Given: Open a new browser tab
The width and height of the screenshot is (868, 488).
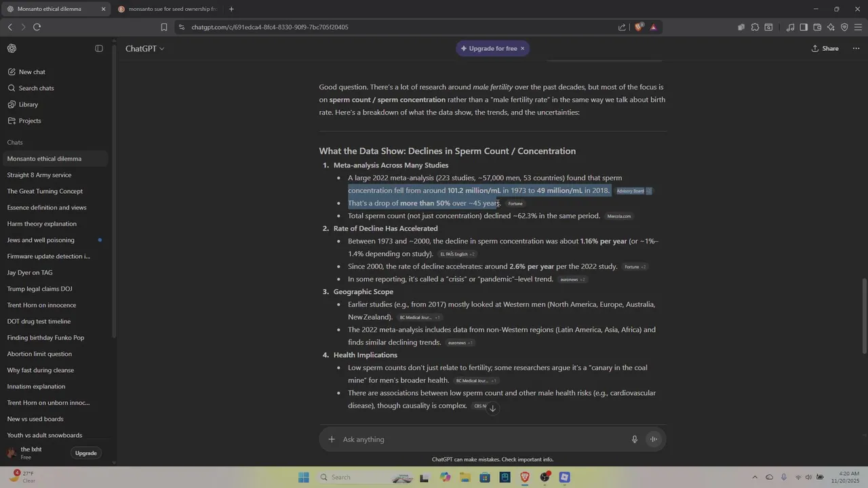Looking at the screenshot, I should (231, 9).
